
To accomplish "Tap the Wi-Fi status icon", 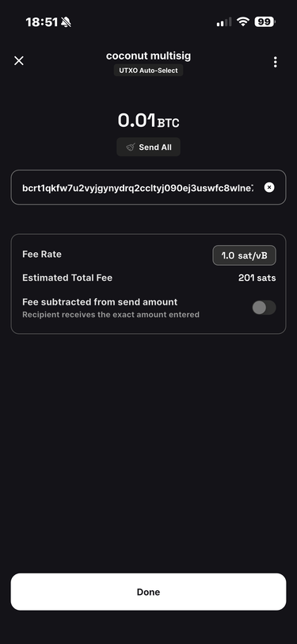I will point(243,21).
